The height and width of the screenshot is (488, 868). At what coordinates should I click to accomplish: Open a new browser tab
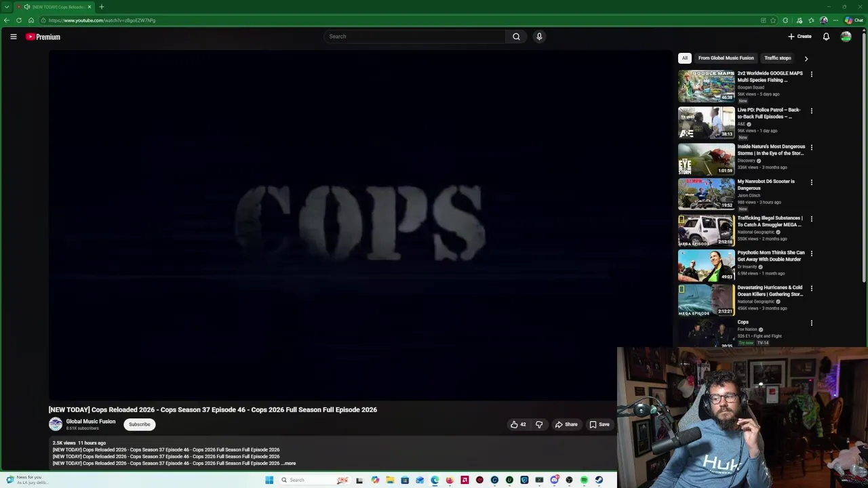(102, 7)
